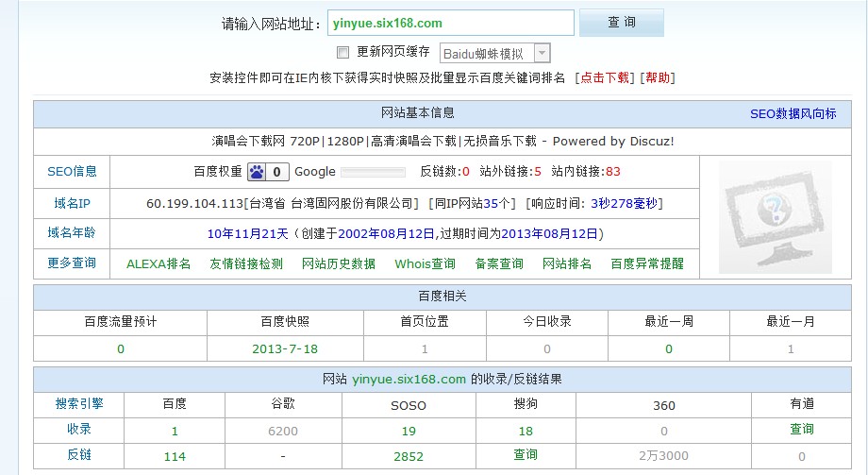Click SOSO 收录 value 19

coord(409,432)
